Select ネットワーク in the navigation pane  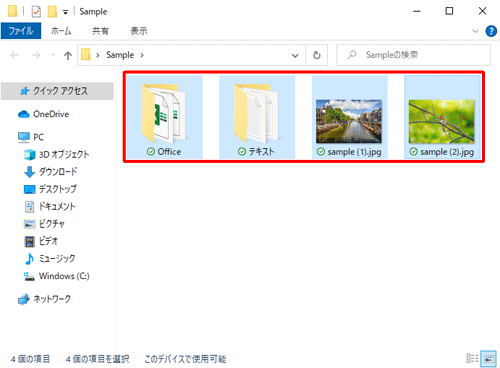point(44,299)
